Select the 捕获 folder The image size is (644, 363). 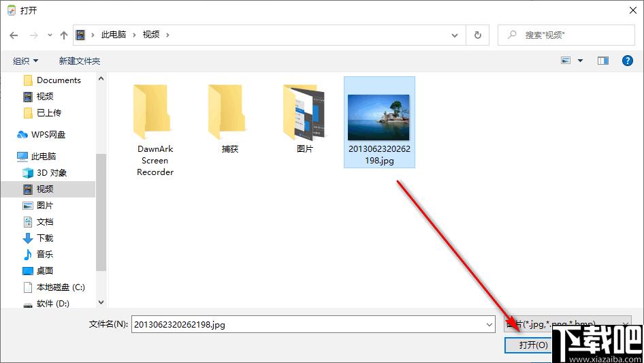[x=230, y=119]
